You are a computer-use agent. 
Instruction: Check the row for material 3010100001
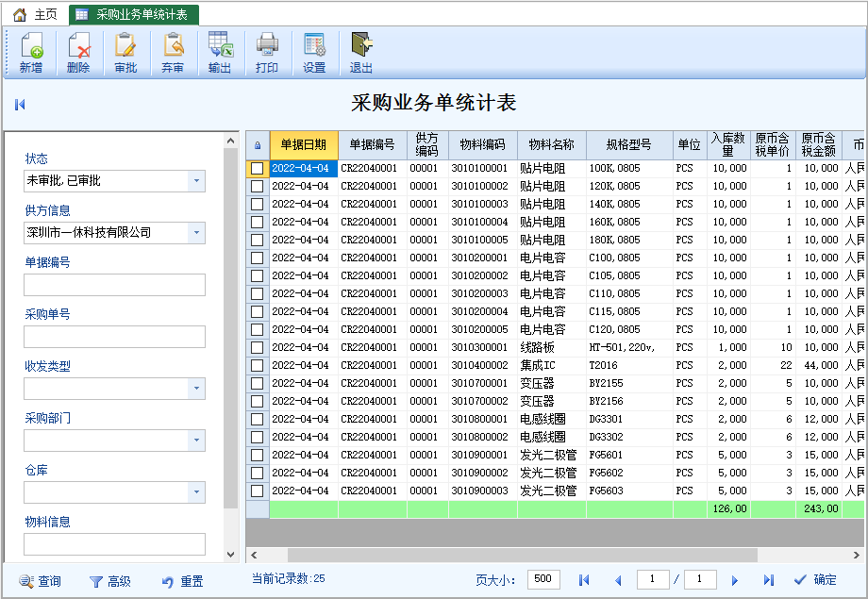pos(257,168)
